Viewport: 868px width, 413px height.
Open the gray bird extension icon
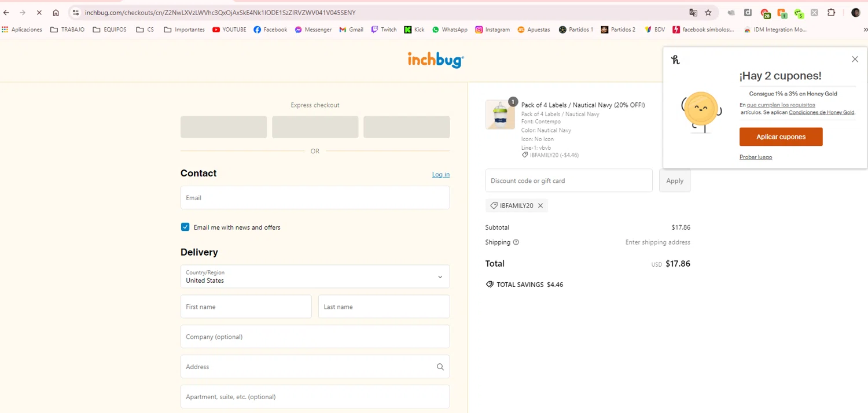[731, 13]
